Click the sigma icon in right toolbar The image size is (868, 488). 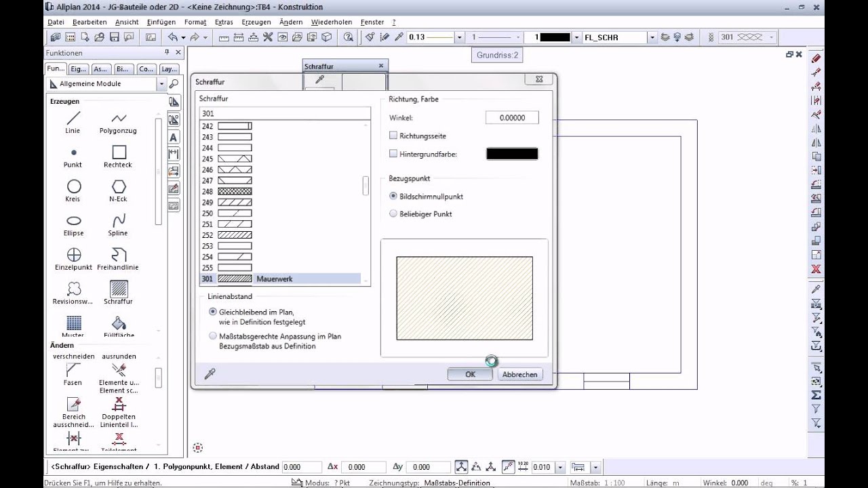click(816, 394)
